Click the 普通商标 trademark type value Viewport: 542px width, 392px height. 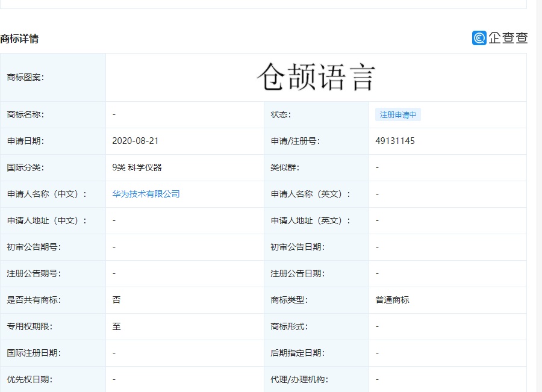[x=390, y=300]
